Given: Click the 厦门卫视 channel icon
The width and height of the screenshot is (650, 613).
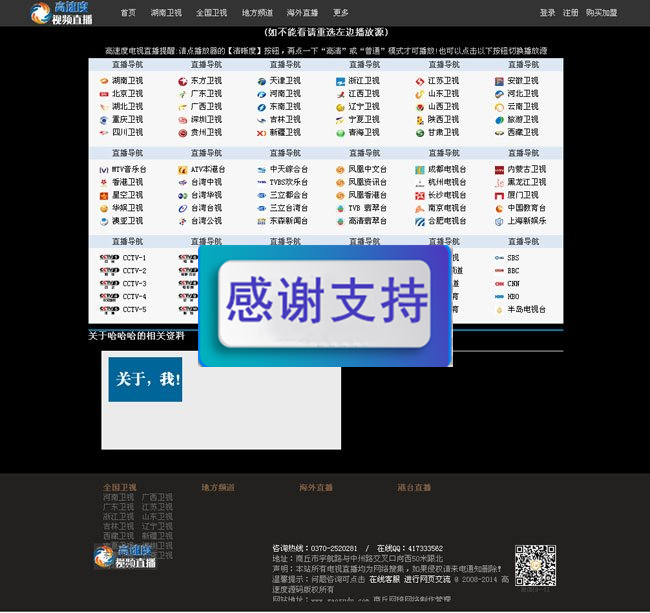Looking at the screenshot, I should point(499,196).
